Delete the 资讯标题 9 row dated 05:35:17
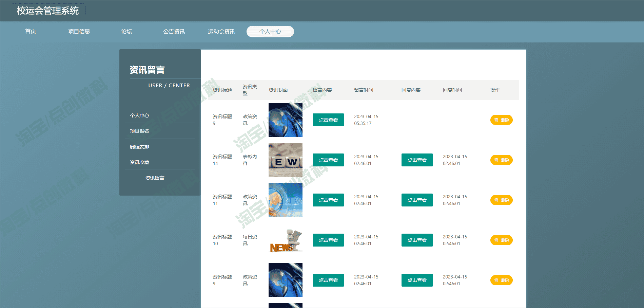This screenshot has width=644, height=308. [502, 120]
